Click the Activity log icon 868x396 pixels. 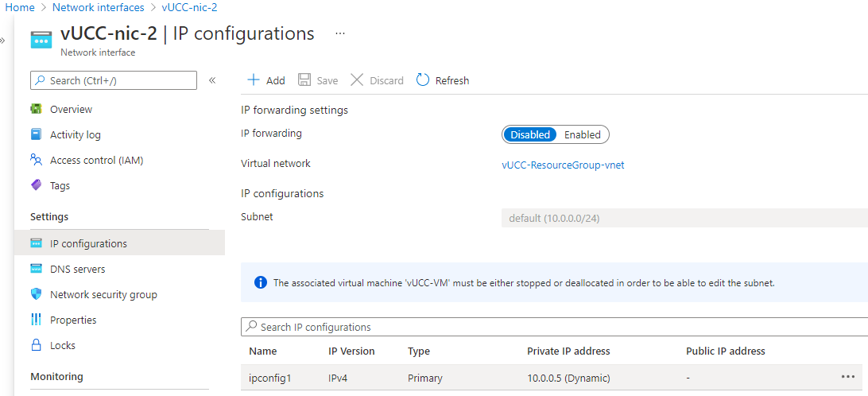(36, 134)
